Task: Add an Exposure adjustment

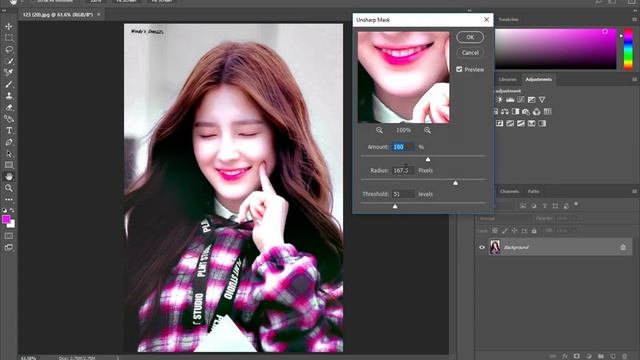Action: [x=531, y=100]
